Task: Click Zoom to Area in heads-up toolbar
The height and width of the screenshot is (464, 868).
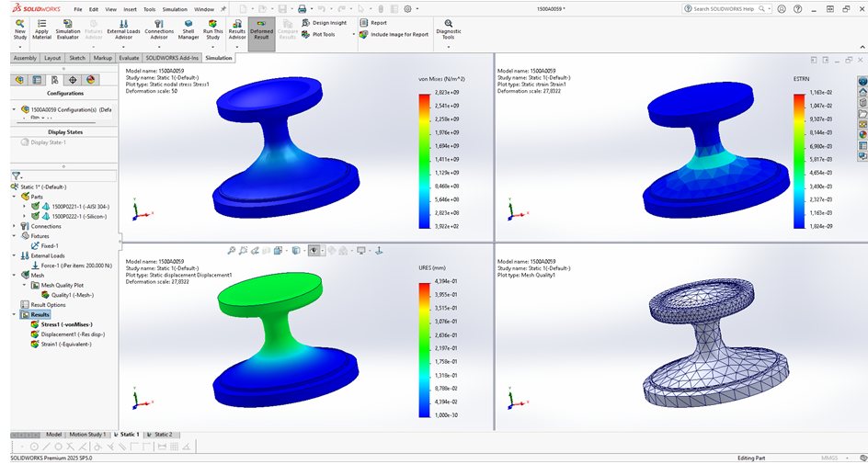Action: tap(243, 251)
